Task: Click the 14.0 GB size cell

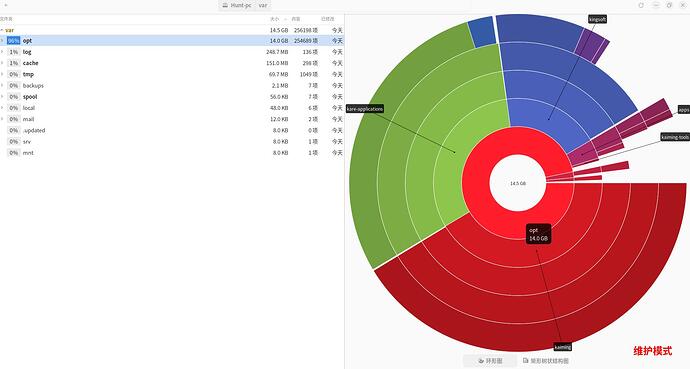Action: 279,40
